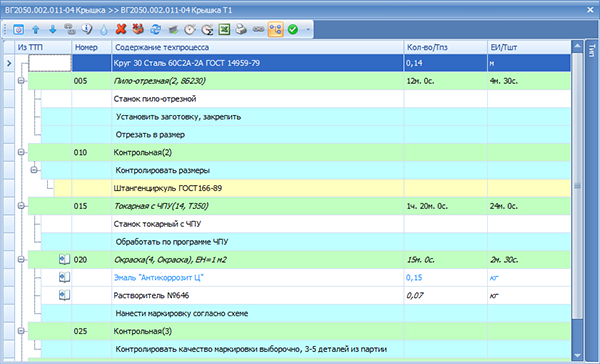Click book icon beside Растворитель №646
This screenshot has width=600, height=364.
click(64, 295)
